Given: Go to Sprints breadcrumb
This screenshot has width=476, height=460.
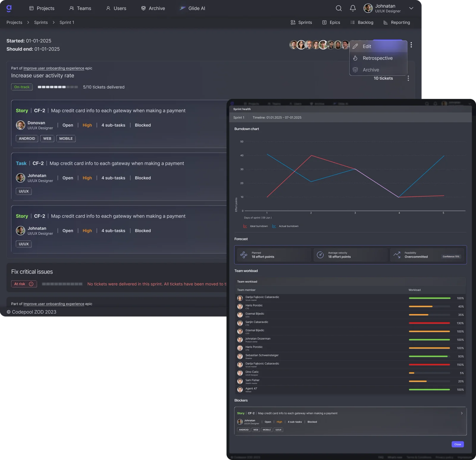Looking at the screenshot, I should 41,22.
